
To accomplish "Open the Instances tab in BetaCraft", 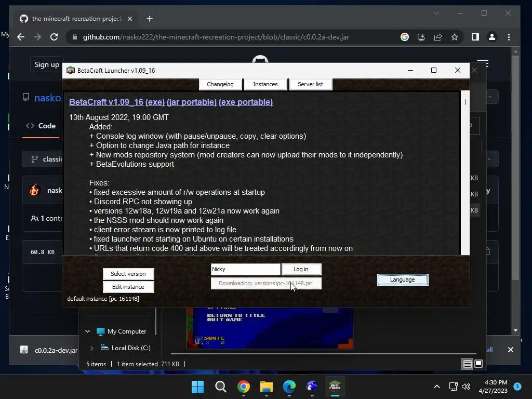I will [265, 84].
